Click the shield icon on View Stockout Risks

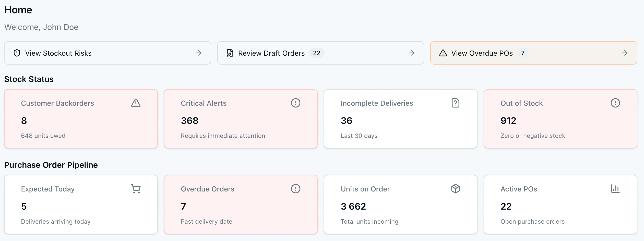16,53
